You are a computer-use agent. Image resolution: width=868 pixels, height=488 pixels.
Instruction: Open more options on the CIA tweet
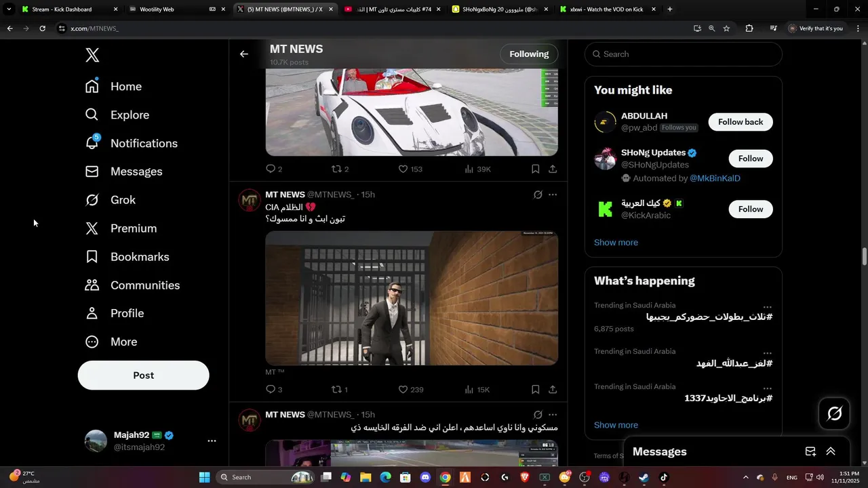click(553, 195)
